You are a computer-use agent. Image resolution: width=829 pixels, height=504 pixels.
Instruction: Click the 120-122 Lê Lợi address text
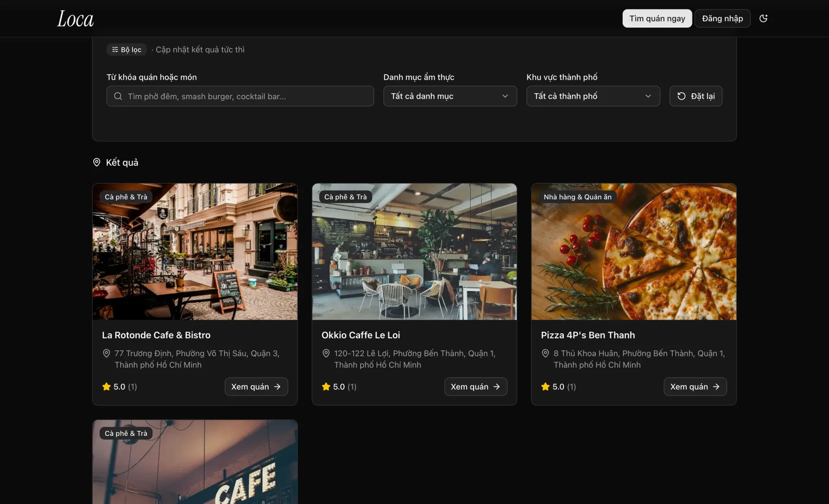pos(414,359)
